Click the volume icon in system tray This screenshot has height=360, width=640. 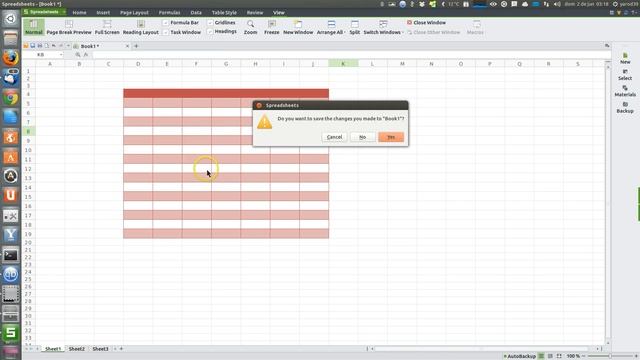(557, 4)
